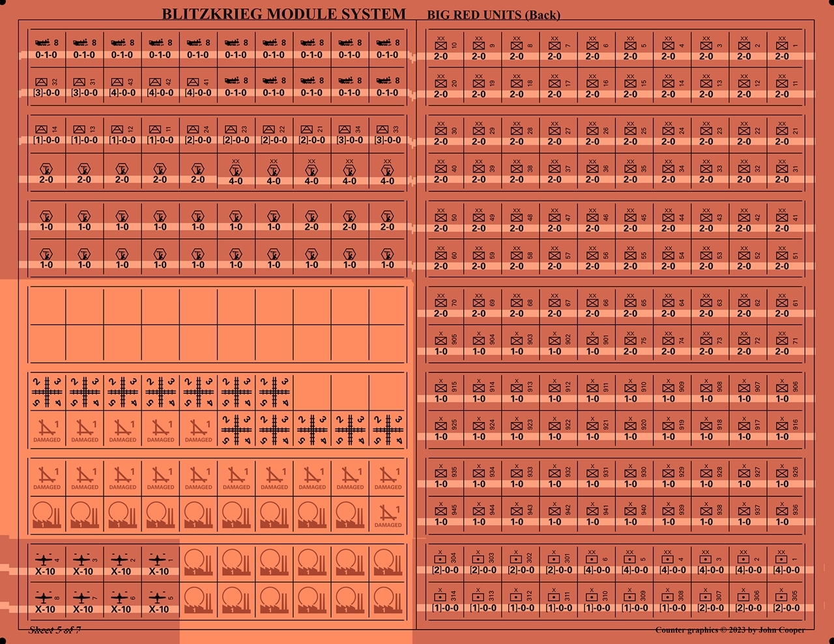This screenshot has width=834, height=644.
Task: Click the infantry division counter numbered 51
Action: (x=786, y=259)
